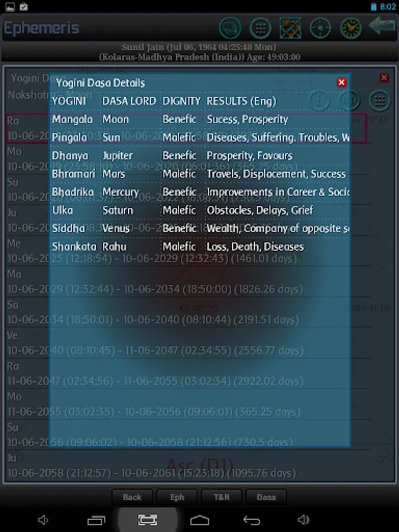Tap the Sunil Jain birth details header
The image size is (399, 532).
[x=200, y=52]
